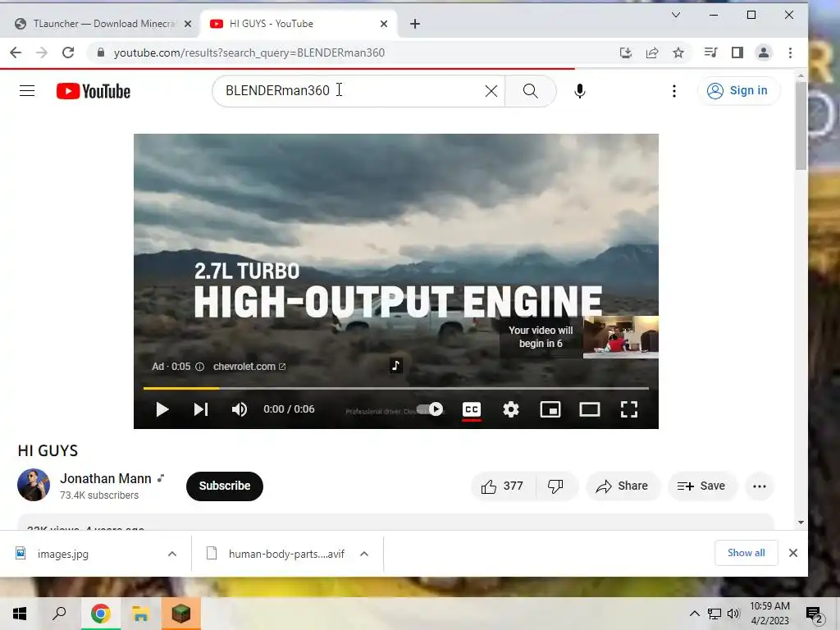Go to the YouTube home logo

click(94, 91)
